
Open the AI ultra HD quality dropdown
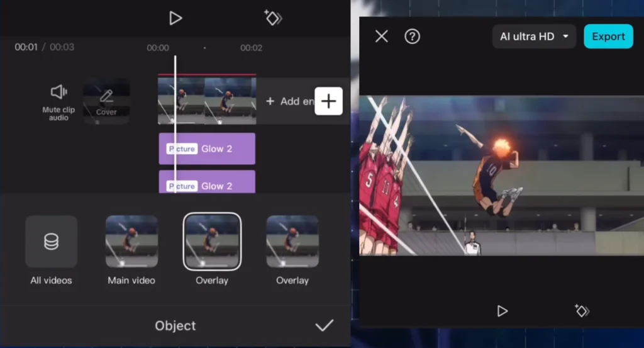[x=534, y=36]
